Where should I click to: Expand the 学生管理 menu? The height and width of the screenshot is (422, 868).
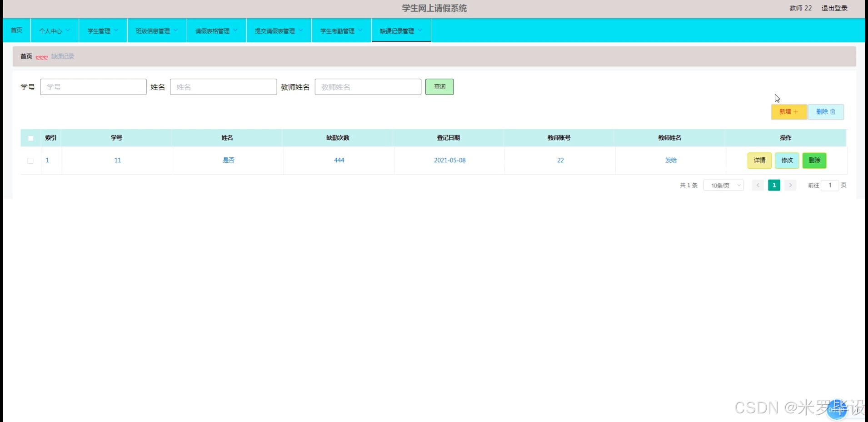pos(103,30)
